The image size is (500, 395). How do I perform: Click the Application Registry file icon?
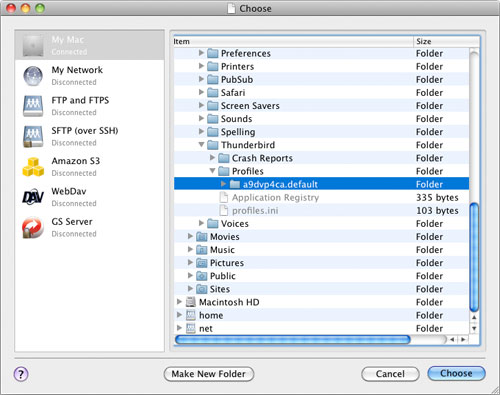(224, 197)
